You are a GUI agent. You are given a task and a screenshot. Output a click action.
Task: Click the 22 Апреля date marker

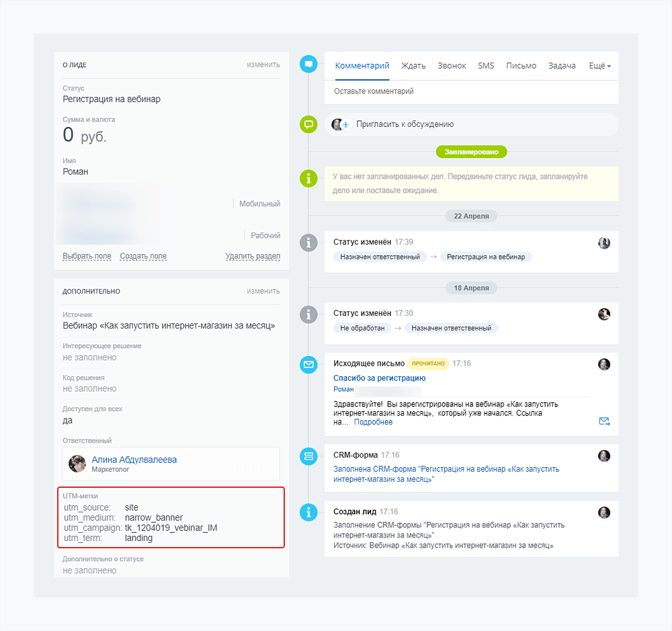tap(472, 216)
